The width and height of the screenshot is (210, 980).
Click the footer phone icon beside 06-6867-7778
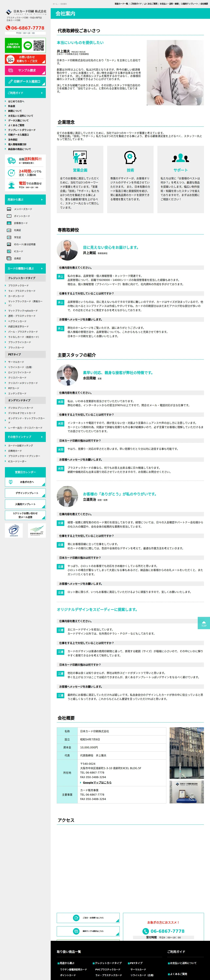tap(146, 931)
